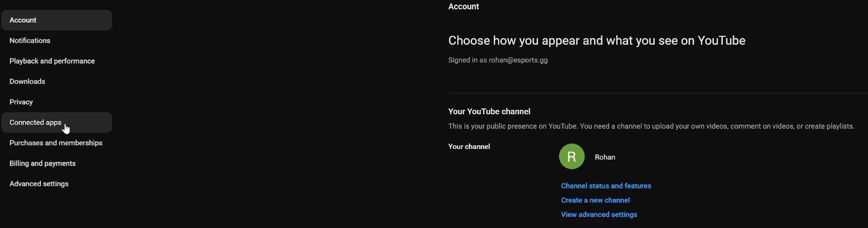The image size is (868, 228).
Task: Click the green R channel avatar
Action: [x=572, y=157]
